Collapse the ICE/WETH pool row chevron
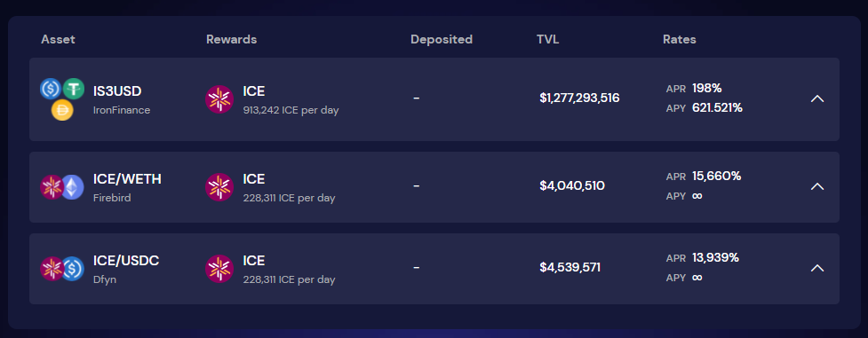This screenshot has width=868, height=338. pos(817,186)
